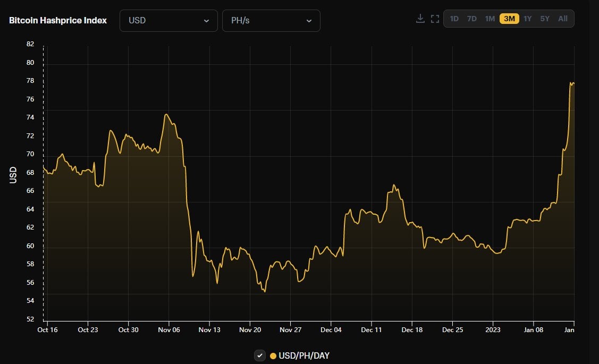599x364 pixels.
Task: Select the 3M highlighted range
Action: (509, 19)
